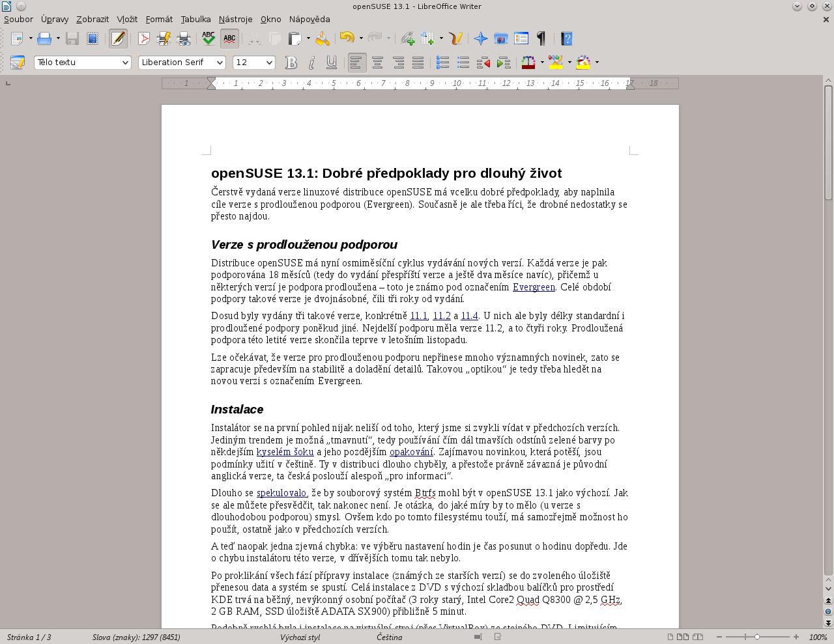Open the 'spekulovalo' link

281,493
